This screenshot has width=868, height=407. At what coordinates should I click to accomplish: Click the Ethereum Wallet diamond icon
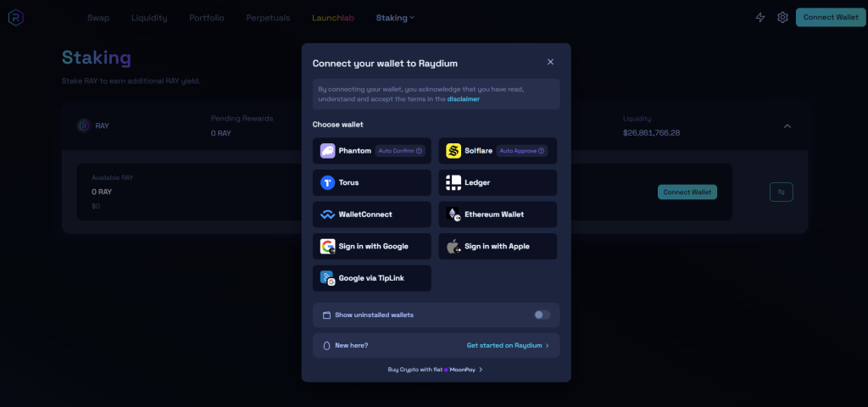(x=453, y=215)
